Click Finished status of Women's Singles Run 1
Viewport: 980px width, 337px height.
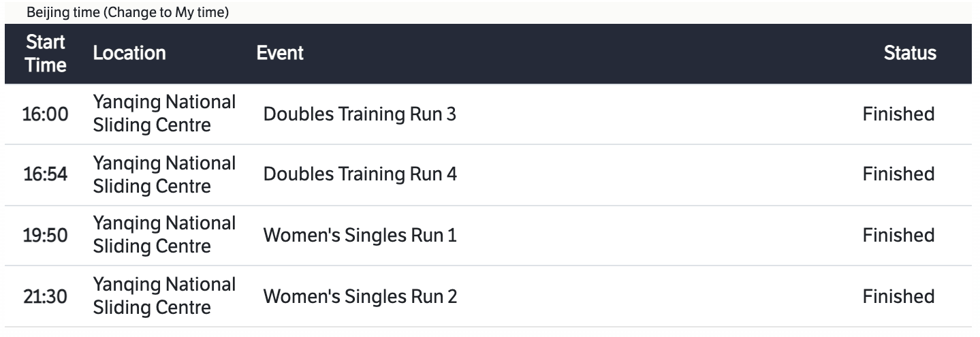pos(898,236)
